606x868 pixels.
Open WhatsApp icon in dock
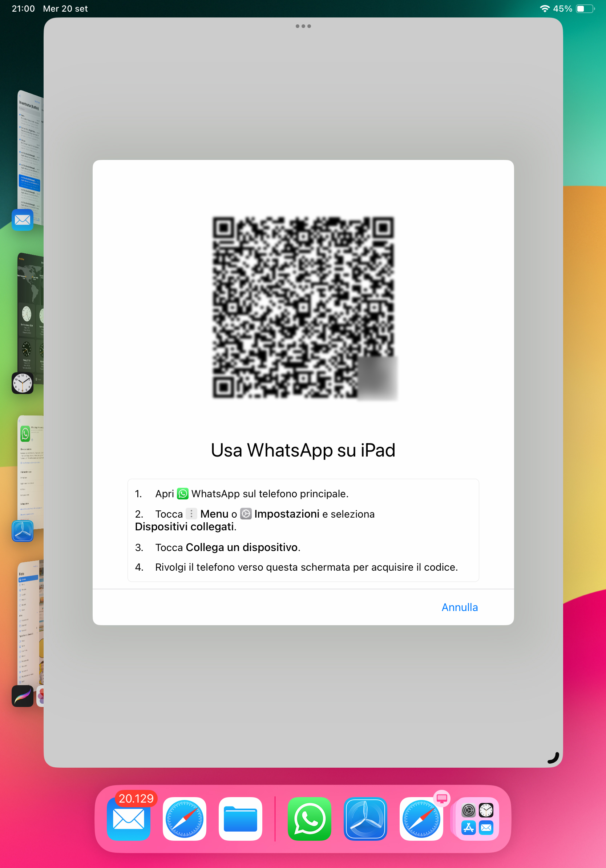310,819
